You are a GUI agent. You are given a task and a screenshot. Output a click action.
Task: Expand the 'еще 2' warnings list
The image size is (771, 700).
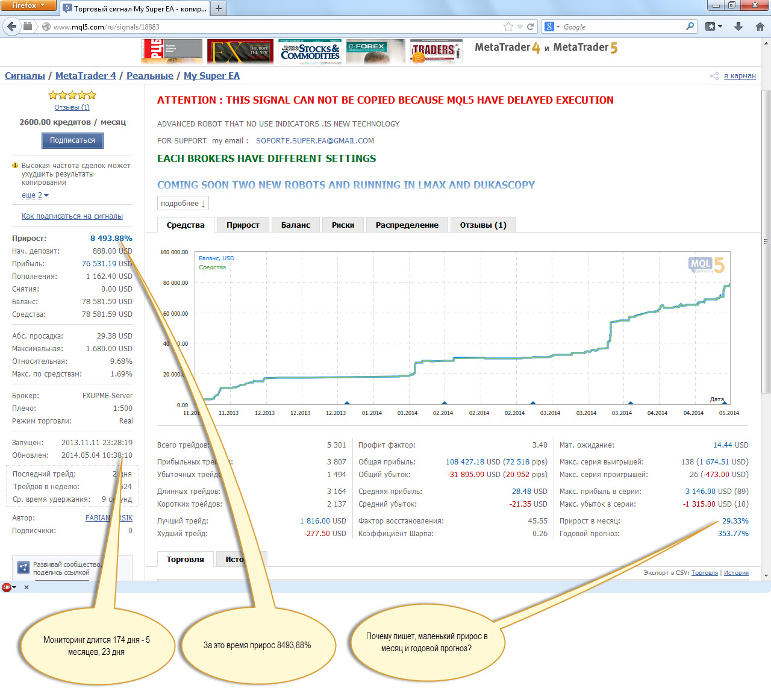35,195
